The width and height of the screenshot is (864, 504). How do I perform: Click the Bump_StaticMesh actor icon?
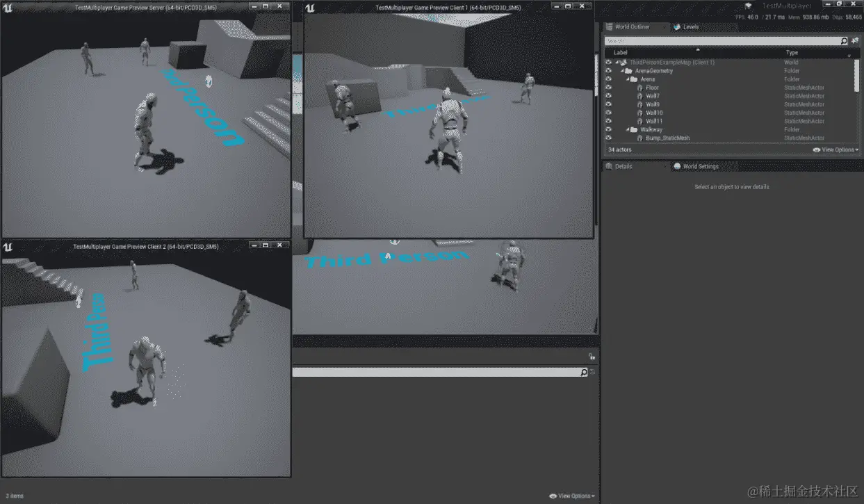point(639,138)
